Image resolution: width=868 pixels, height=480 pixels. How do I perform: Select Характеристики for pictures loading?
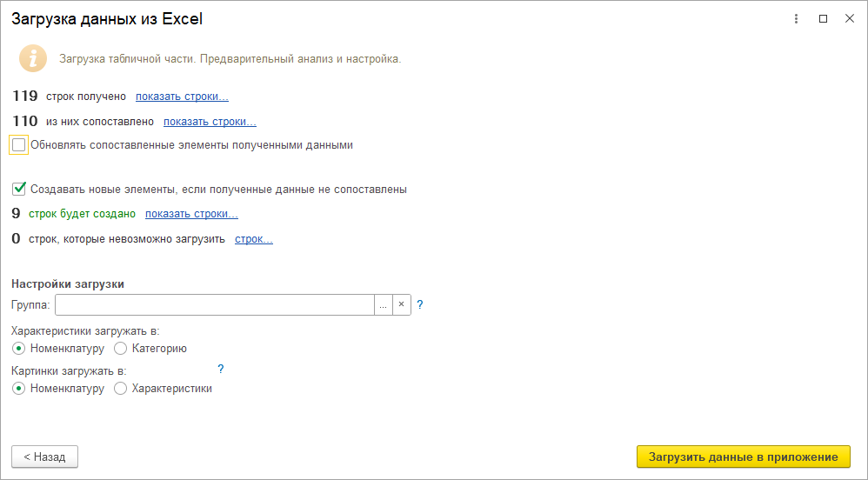121,389
